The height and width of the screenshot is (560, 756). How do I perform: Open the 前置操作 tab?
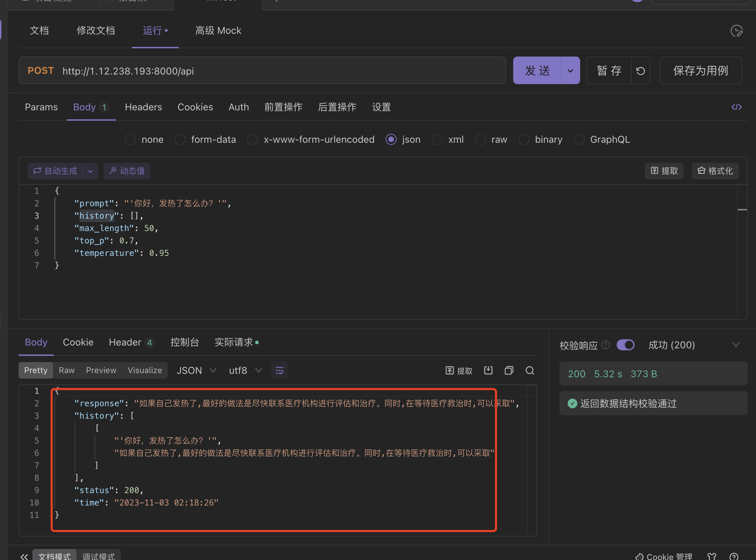[283, 107]
